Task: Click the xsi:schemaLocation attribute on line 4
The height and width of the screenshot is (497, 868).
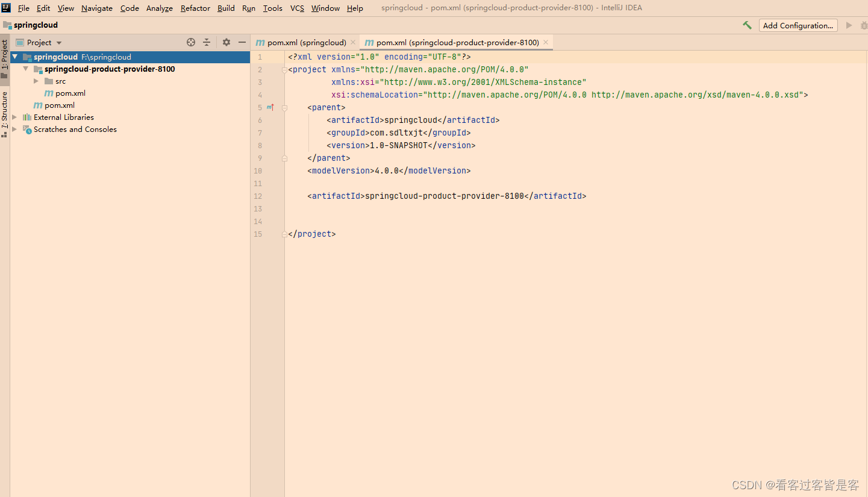Action: (x=375, y=95)
